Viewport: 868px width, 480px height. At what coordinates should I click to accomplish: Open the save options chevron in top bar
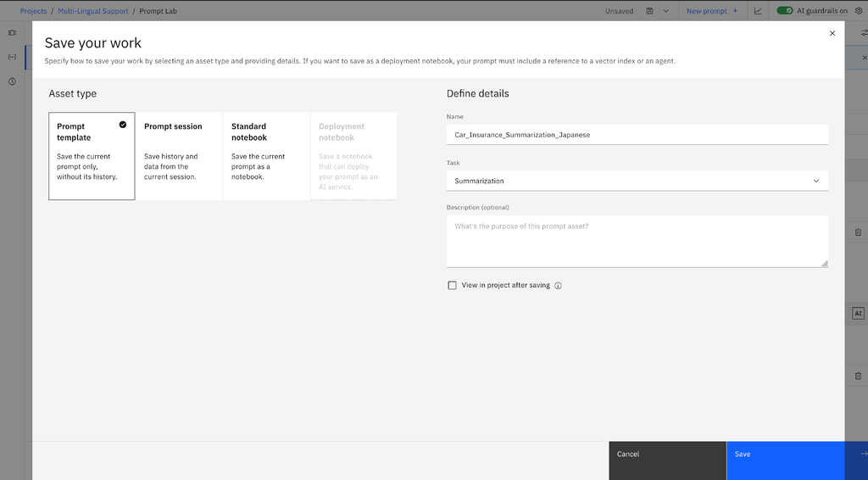point(666,11)
